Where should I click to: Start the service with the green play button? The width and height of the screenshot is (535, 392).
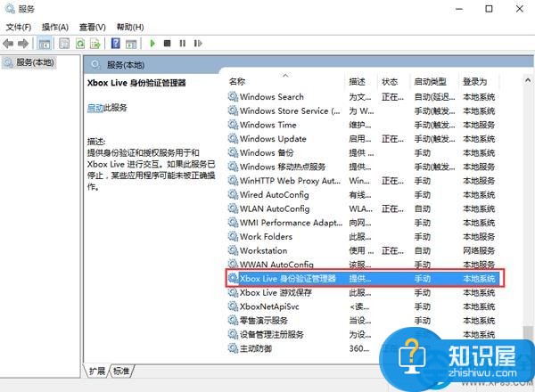tap(152, 44)
